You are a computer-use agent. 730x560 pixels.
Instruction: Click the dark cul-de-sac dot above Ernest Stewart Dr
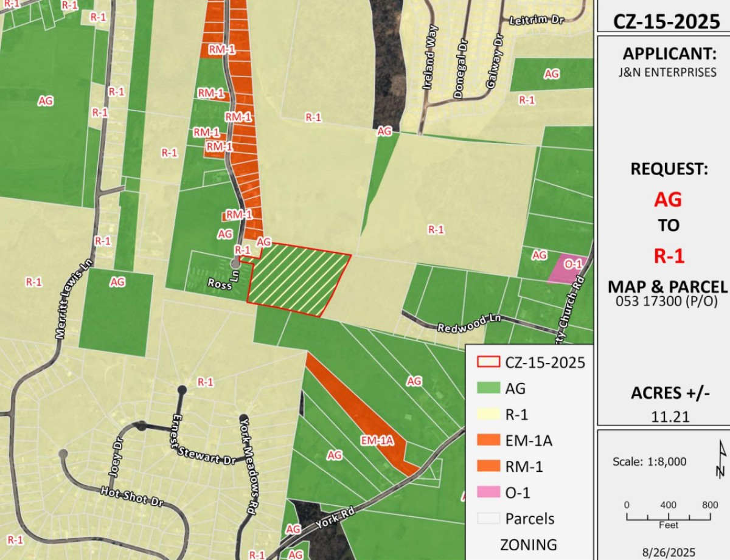pos(181,390)
